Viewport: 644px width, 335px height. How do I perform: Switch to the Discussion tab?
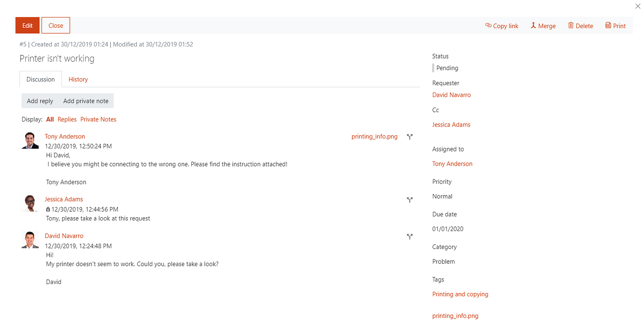[40, 79]
